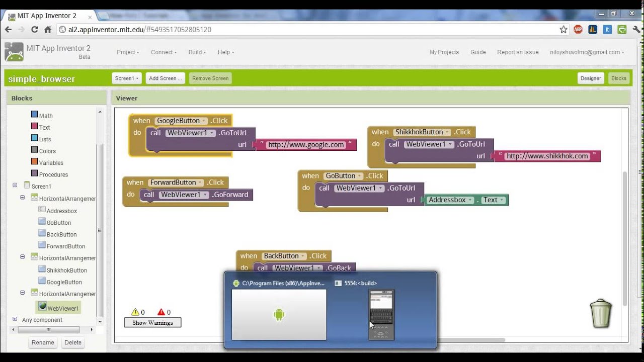
Task: Click the yellow warning triangle icon
Action: click(x=135, y=312)
